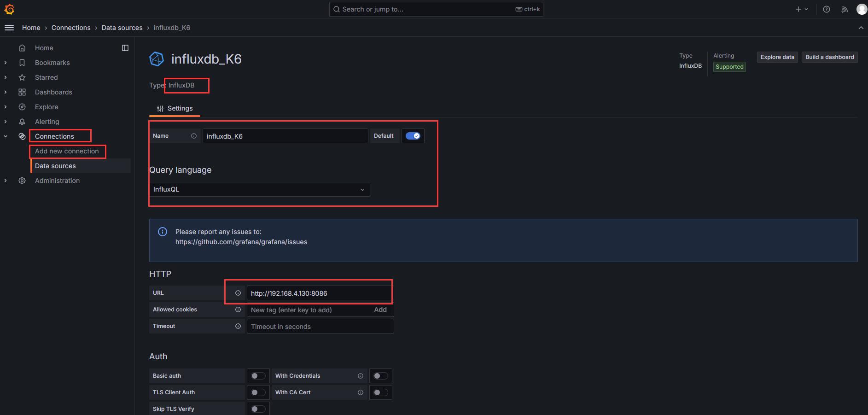Click the Bookmarks icon in sidebar
868x415 pixels.
click(22, 63)
